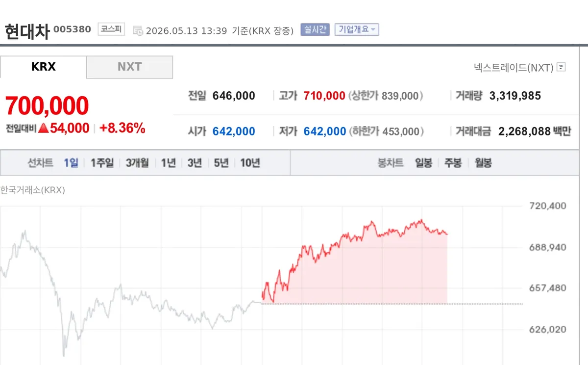The image size is (588, 365).
Task: Toggle the 실시간 real-time button
Action: (x=316, y=29)
